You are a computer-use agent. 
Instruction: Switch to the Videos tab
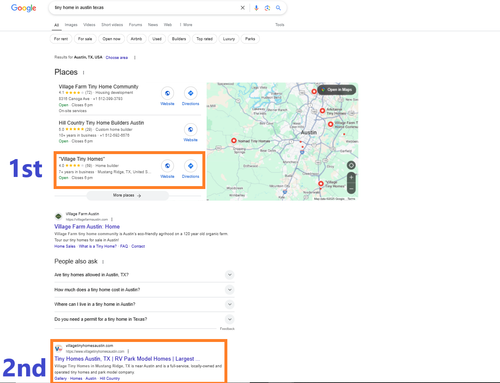point(89,25)
